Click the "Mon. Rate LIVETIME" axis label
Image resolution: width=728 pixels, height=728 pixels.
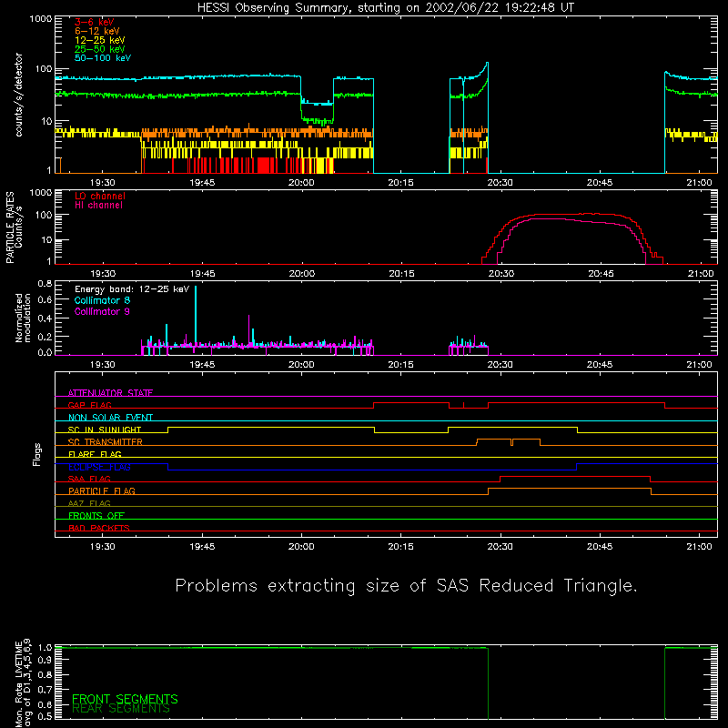point(18,685)
